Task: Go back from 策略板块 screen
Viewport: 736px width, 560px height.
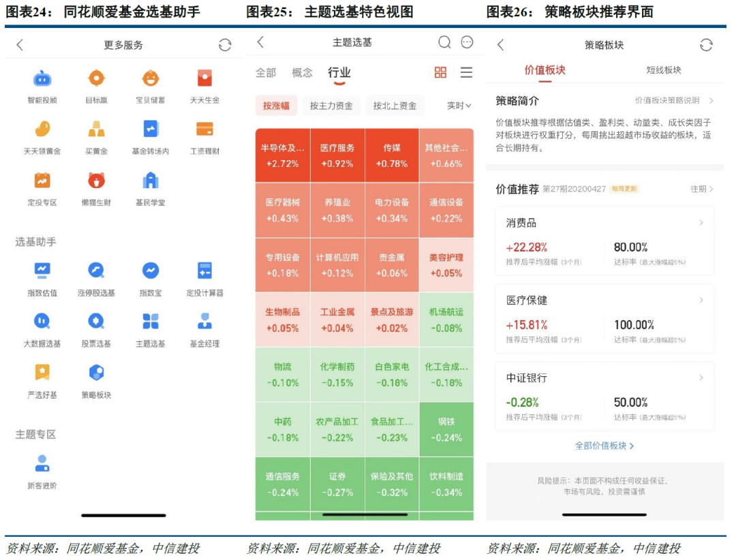Action: coord(500,45)
